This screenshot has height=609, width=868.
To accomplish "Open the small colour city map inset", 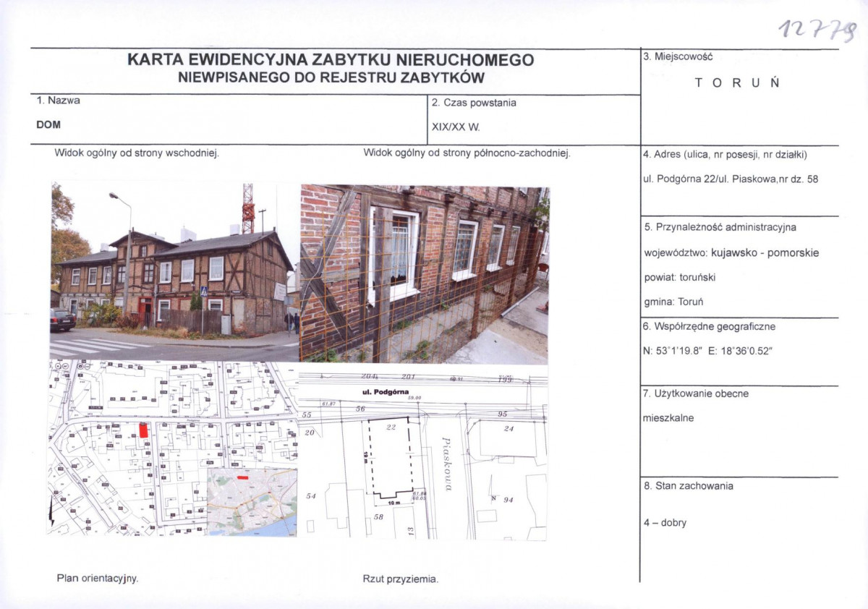I will (x=252, y=501).
